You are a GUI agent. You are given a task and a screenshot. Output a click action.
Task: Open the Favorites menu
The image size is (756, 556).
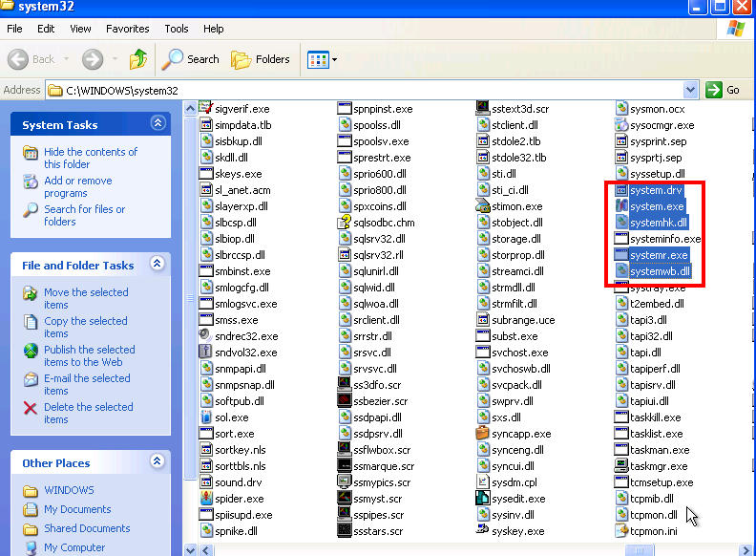click(x=127, y=29)
